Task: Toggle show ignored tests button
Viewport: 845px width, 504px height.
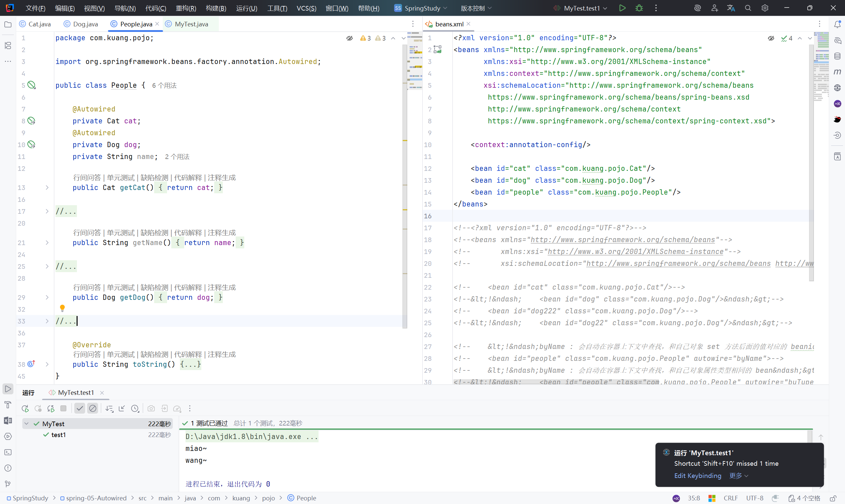Action: click(x=92, y=409)
